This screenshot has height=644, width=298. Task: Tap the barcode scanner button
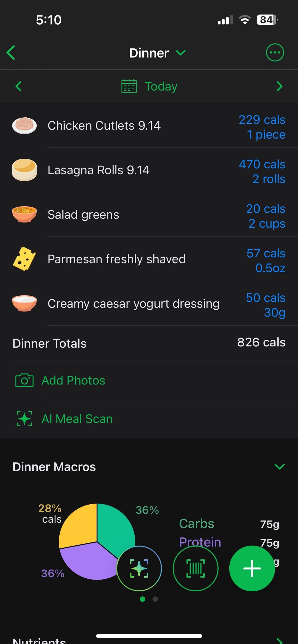195,568
